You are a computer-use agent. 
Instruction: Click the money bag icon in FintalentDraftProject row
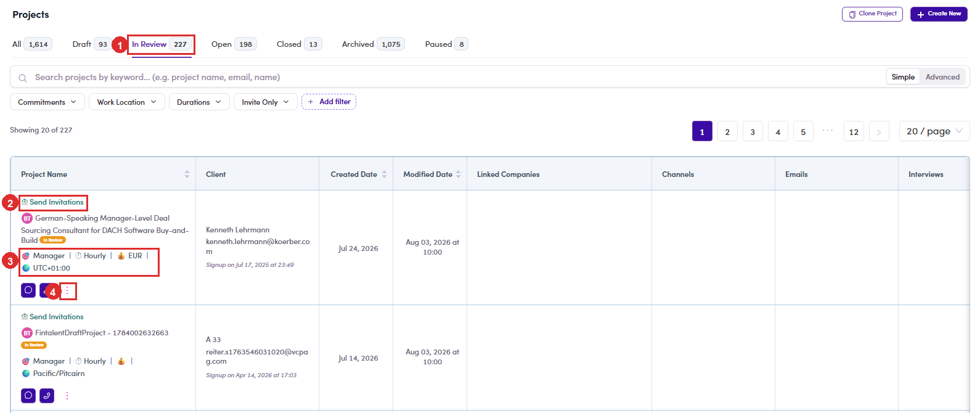121,361
